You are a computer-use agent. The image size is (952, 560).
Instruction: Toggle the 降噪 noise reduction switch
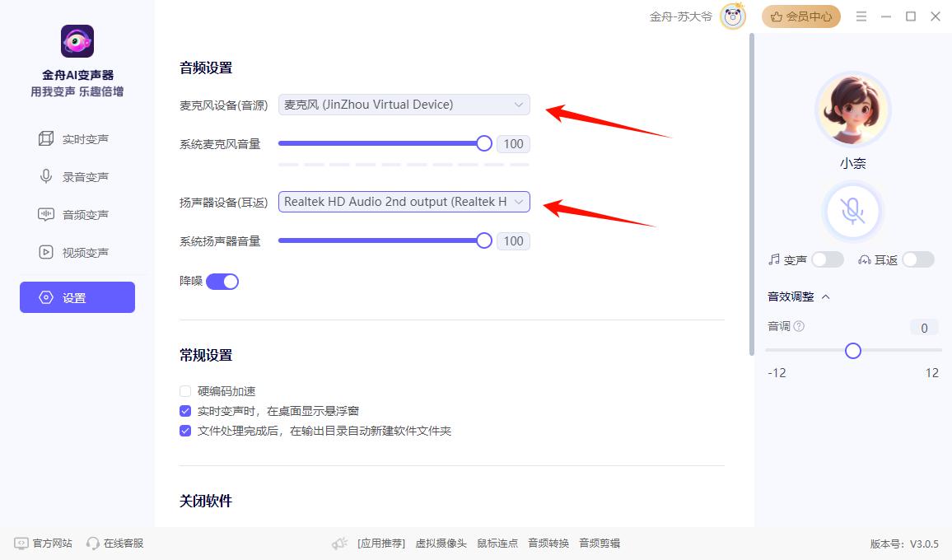click(x=222, y=281)
